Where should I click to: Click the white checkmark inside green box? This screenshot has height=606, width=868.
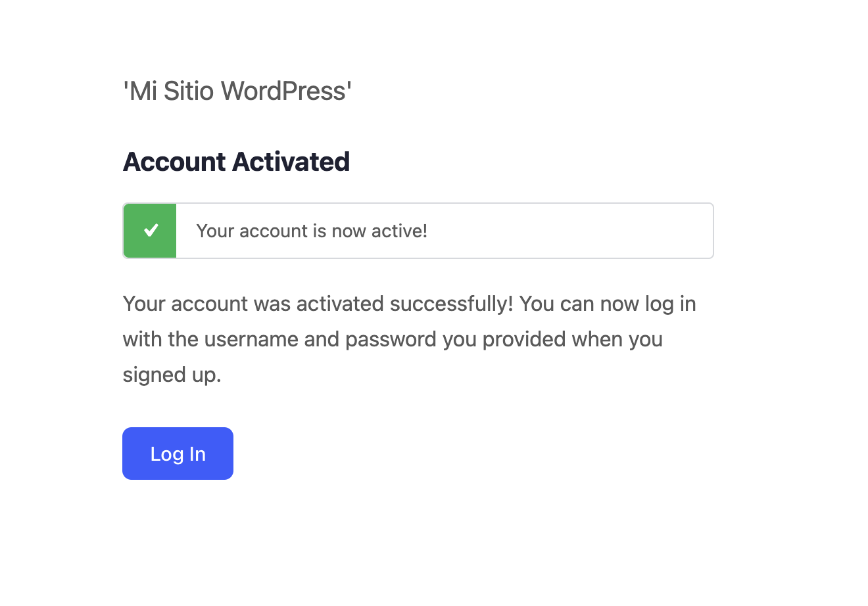[x=151, y=230]
